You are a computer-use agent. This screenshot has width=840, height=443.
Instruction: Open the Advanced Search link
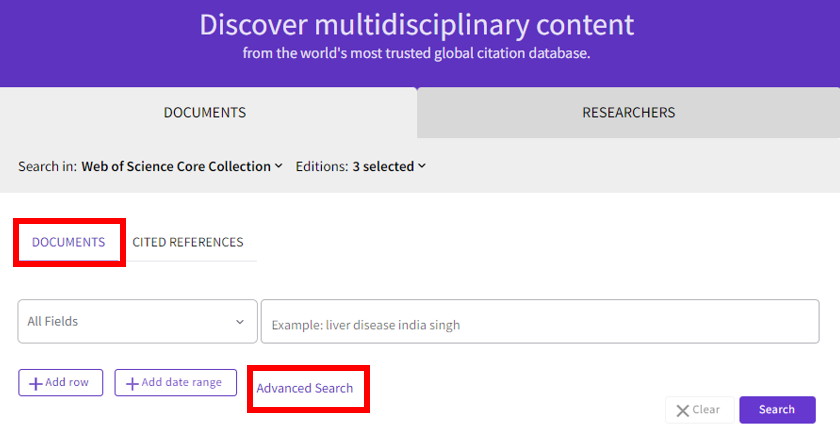[305, 388]
